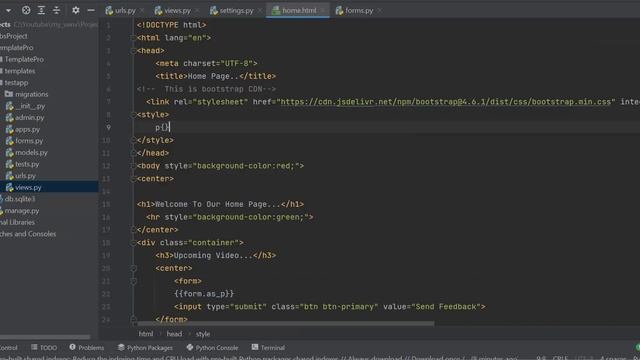Open admin.py in the project tree
The height and width of the screenshot is (360, 640).
tap(29, 118)
